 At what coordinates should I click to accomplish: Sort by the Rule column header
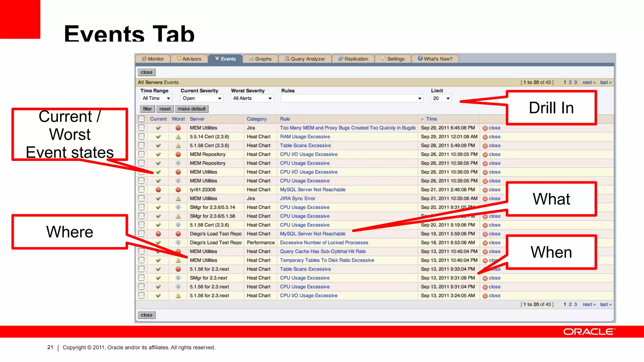[x=285, y=119]
